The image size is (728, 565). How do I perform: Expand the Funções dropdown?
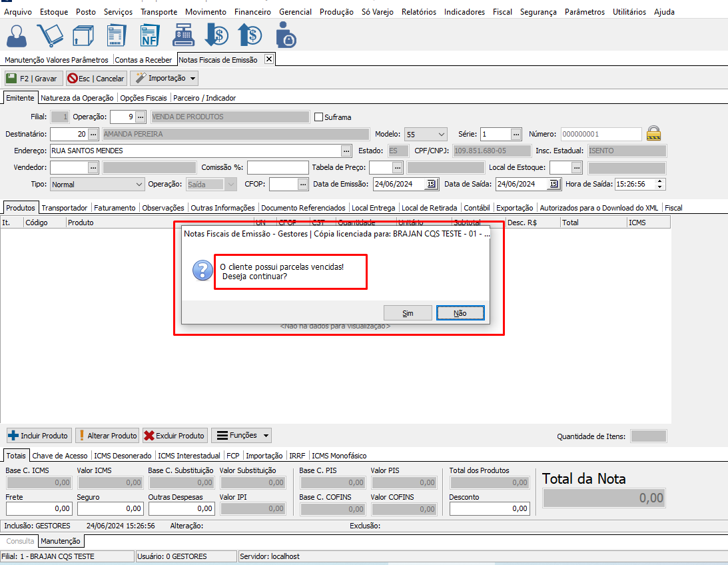coord(241,436)
